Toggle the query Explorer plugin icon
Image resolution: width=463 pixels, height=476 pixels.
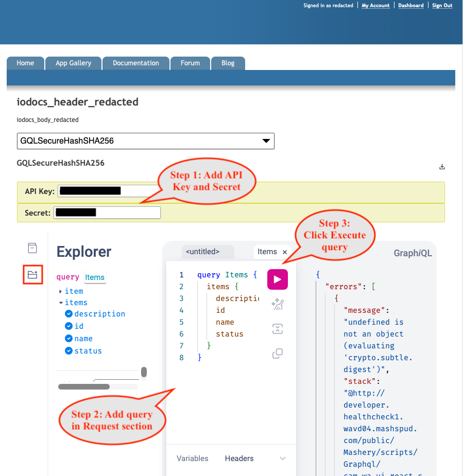click(32, 275)
